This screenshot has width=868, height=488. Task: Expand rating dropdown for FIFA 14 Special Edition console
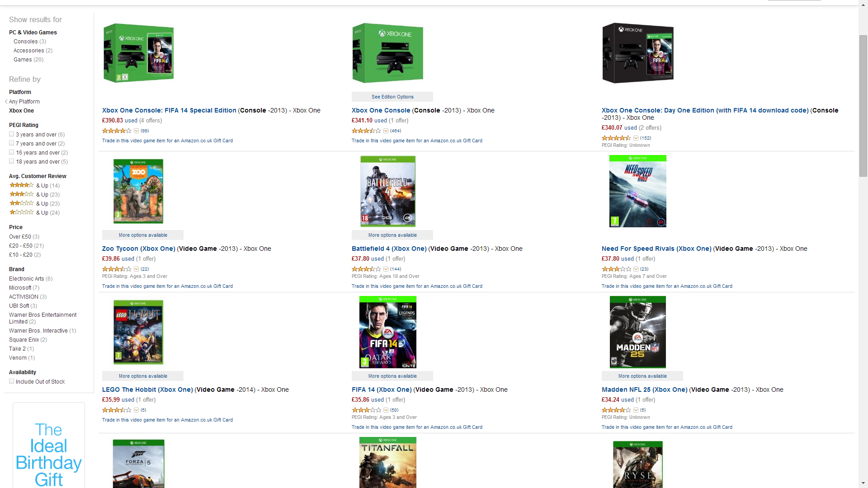pos(136,131)
